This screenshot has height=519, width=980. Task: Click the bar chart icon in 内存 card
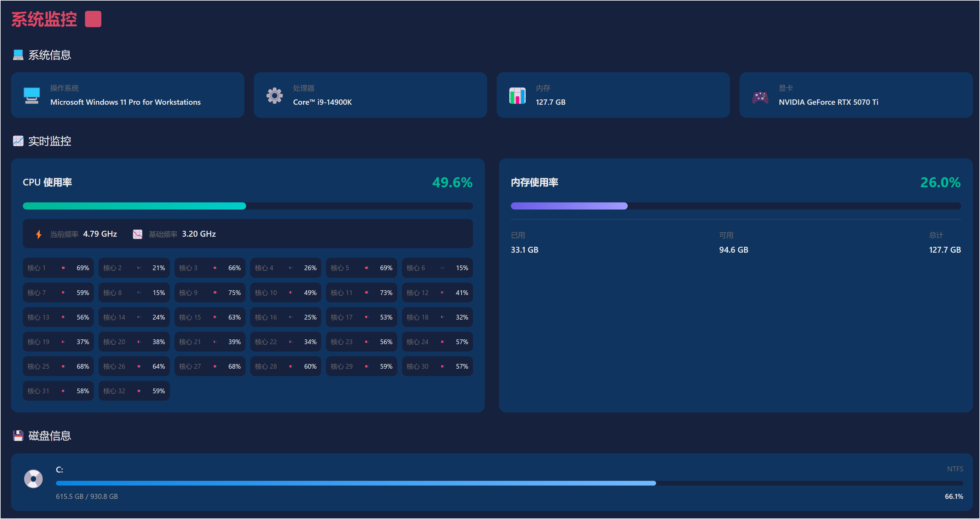coord(517,96)
